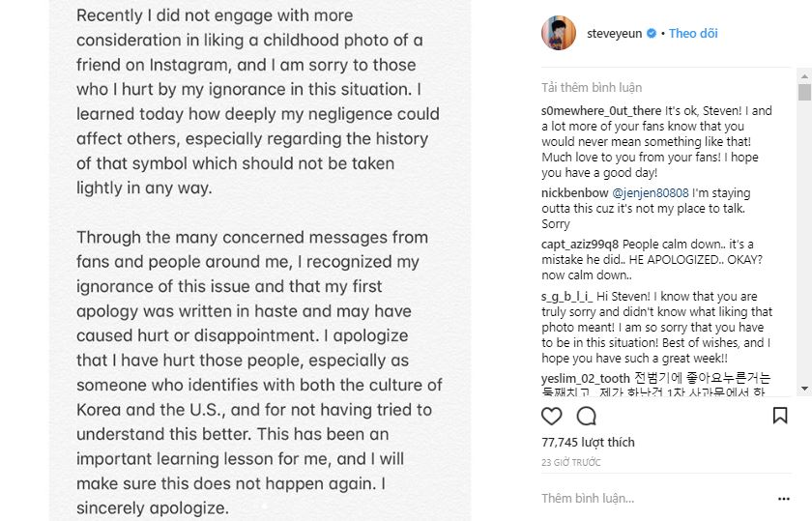Click the blue verified badge
The width and height of the screenshot is (812, 521).
[x=652, y=34]
